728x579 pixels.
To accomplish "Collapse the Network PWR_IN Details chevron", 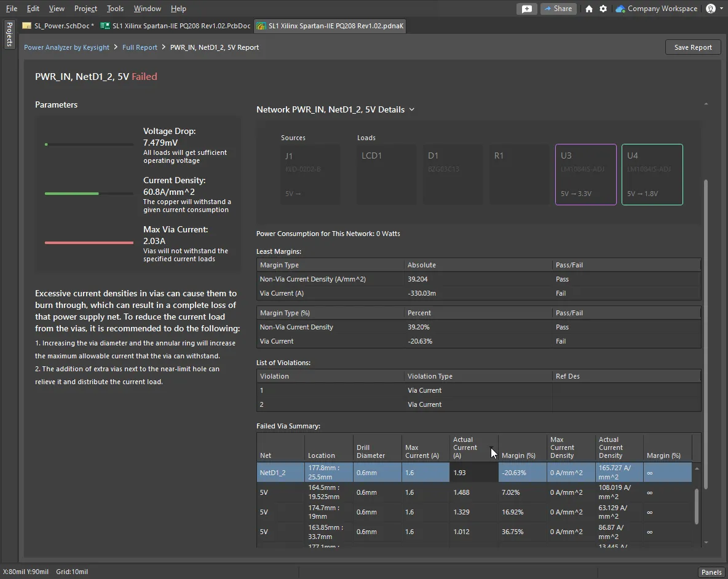I will [x=412, y=109].
